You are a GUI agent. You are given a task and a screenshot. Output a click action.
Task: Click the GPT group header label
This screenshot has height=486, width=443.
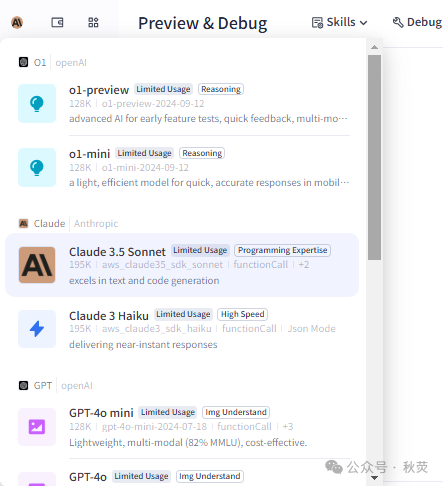tap(43, 386)
